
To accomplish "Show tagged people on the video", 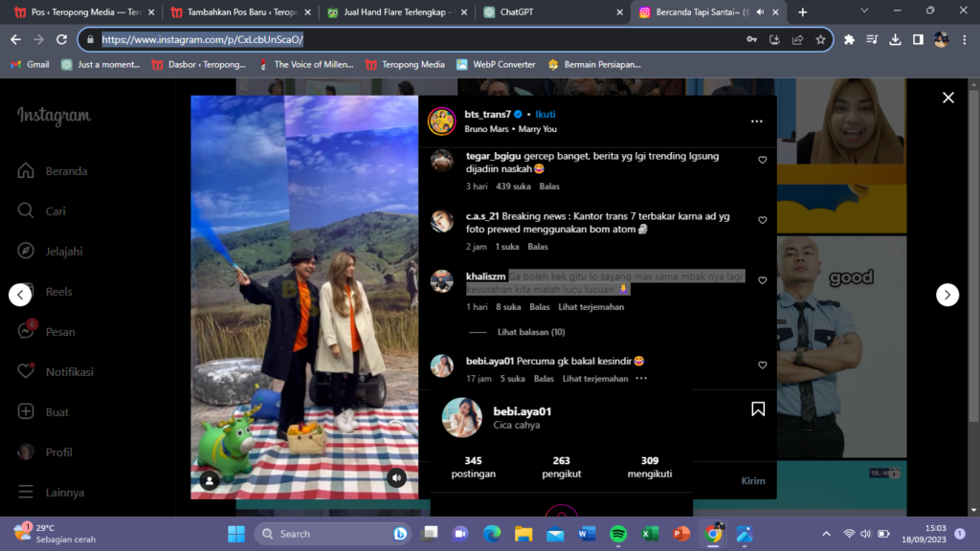I will [x=210, y=480].
